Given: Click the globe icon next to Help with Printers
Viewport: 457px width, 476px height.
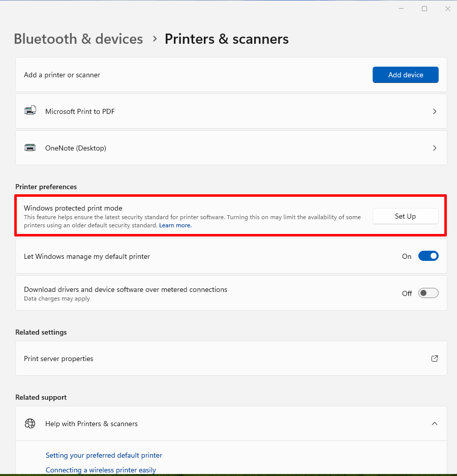Looking at the screenshot, I should click(x=30, y=423).
